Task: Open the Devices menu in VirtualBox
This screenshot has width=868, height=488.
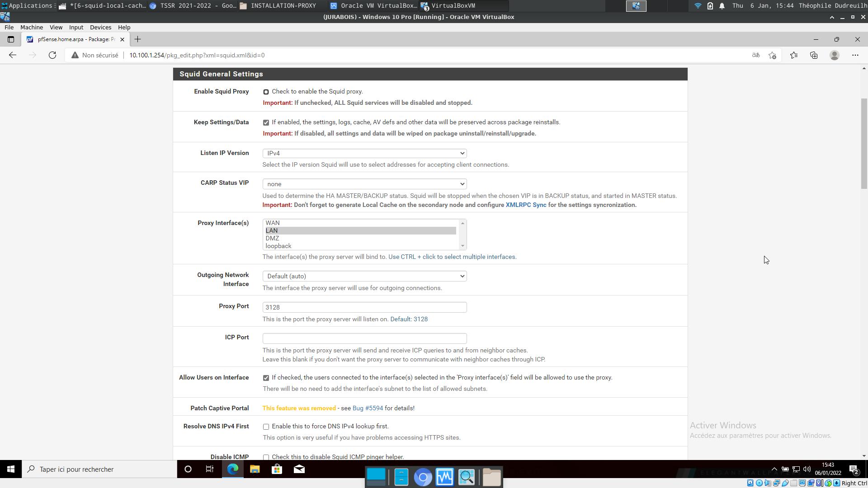Action: point(100,27)
